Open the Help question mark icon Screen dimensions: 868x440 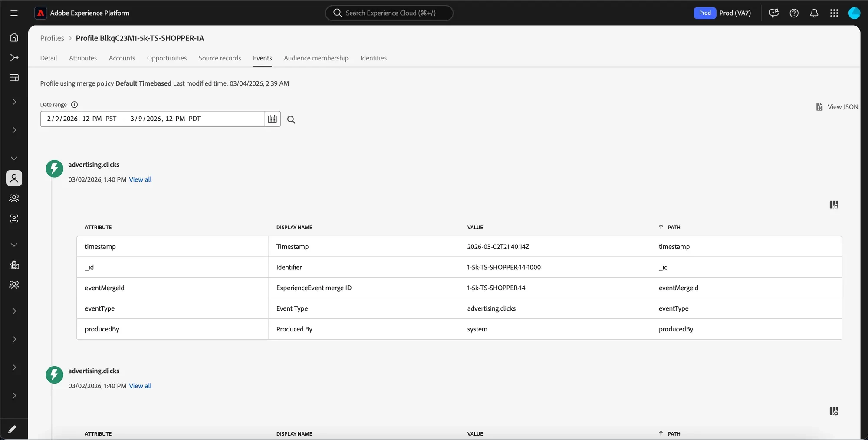point(794,13)
